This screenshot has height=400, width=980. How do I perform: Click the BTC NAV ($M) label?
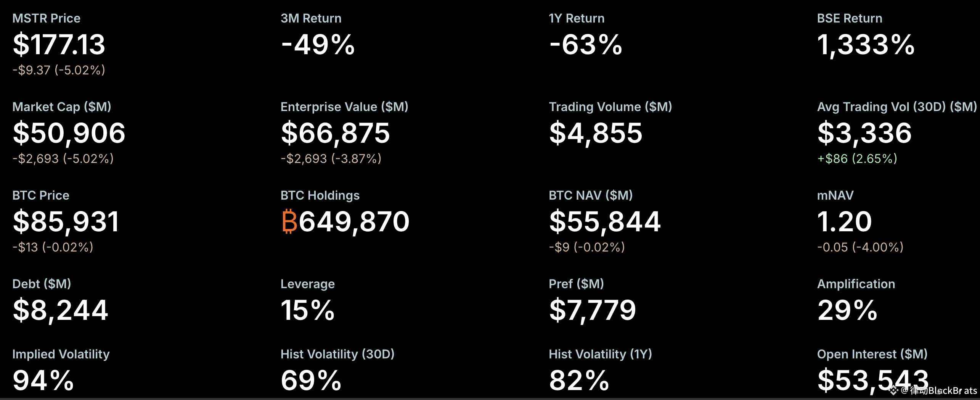591,195
